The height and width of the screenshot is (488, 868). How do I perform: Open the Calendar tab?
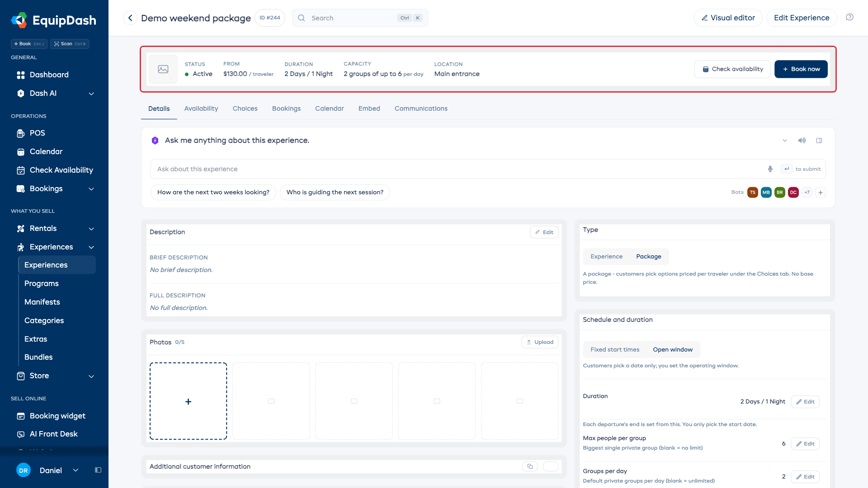[330, 108]
